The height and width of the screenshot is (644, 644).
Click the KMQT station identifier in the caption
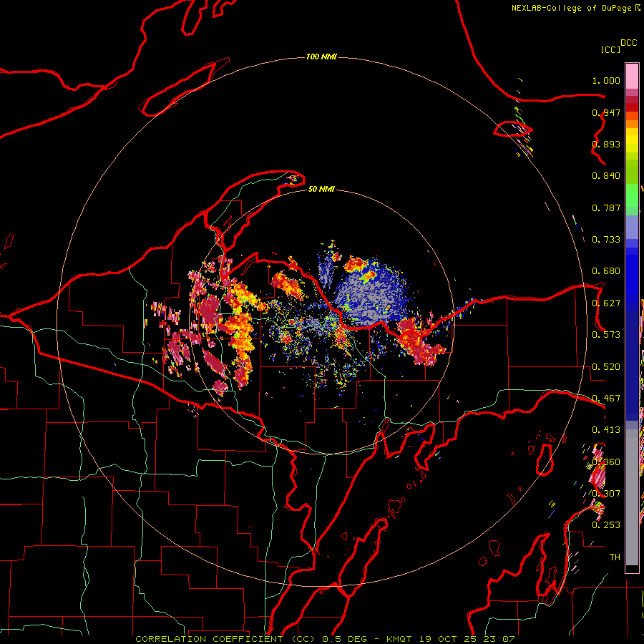click(x=399, y=639)
